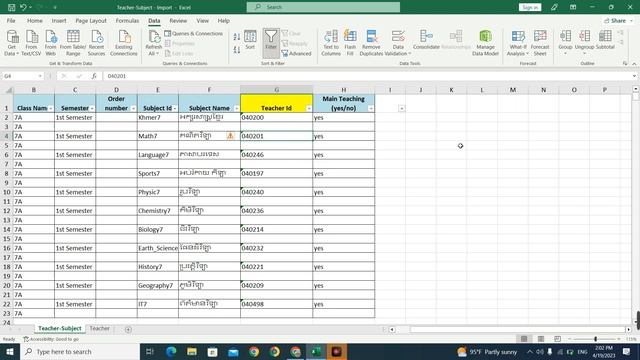Click the Name Box showing G4
The height and width of the screenshot is (360, 640).
22,76
